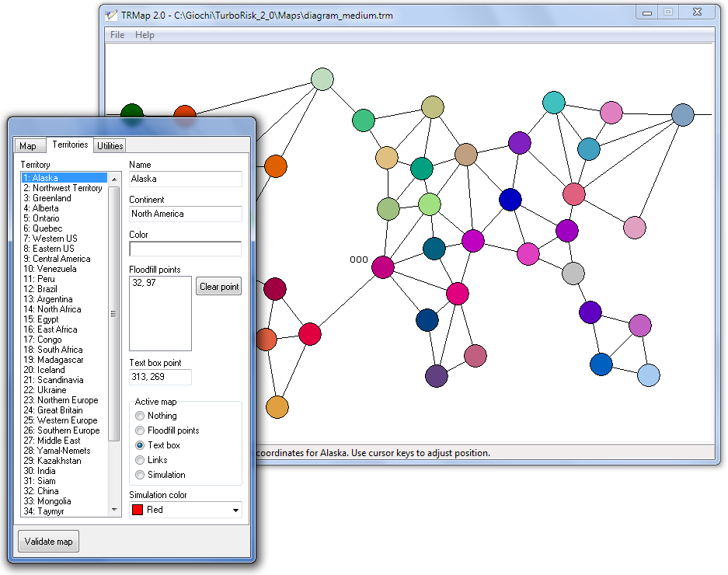Open the File menu
The image size is (728, 575).
pos(117,35)
